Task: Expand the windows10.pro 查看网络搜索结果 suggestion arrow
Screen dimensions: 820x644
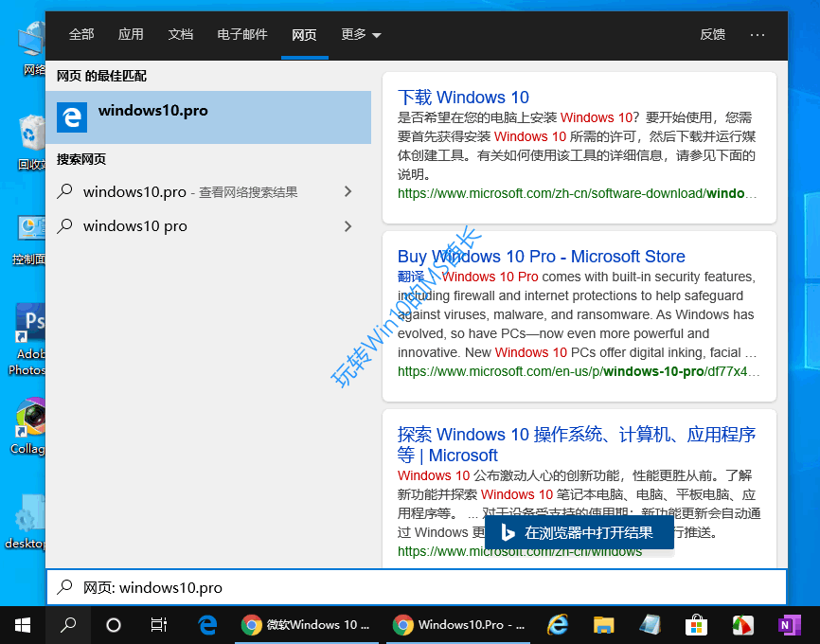Action: [348, 192]
